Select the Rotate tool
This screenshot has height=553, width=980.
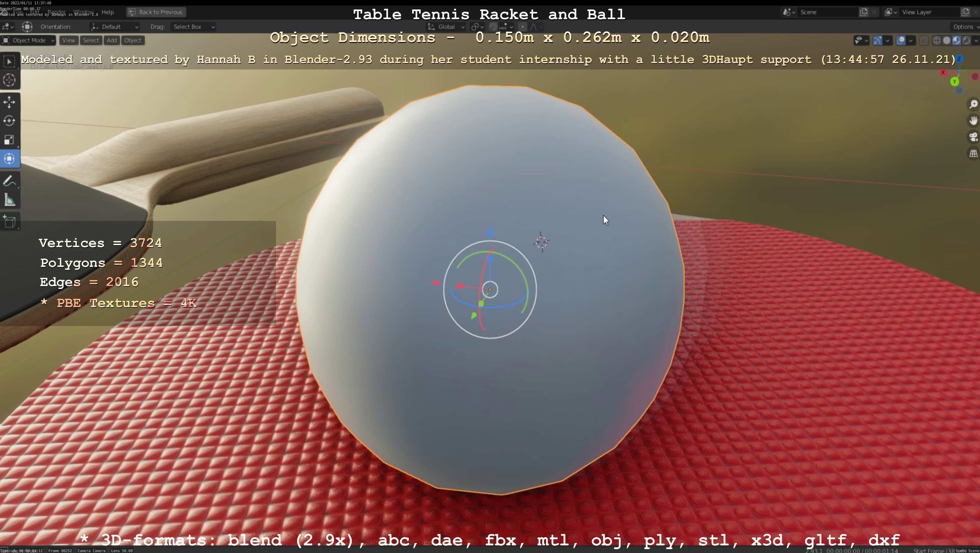[9, 121]
